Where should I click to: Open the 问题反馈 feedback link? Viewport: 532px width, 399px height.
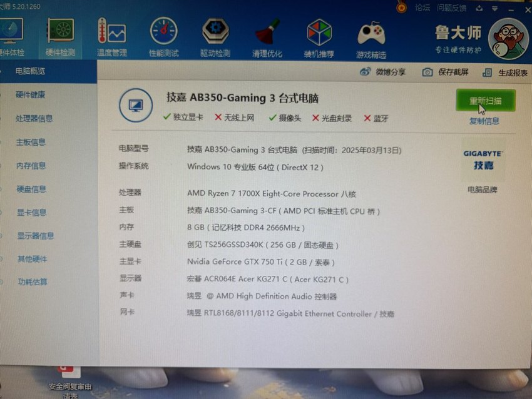(x=452, y=8)
